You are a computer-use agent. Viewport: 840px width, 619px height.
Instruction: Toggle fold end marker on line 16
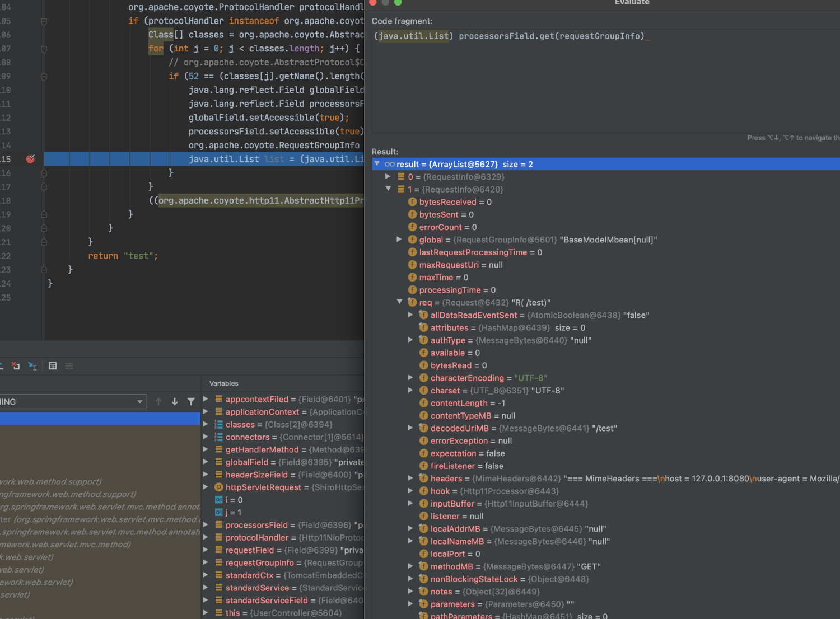point(44,173)
